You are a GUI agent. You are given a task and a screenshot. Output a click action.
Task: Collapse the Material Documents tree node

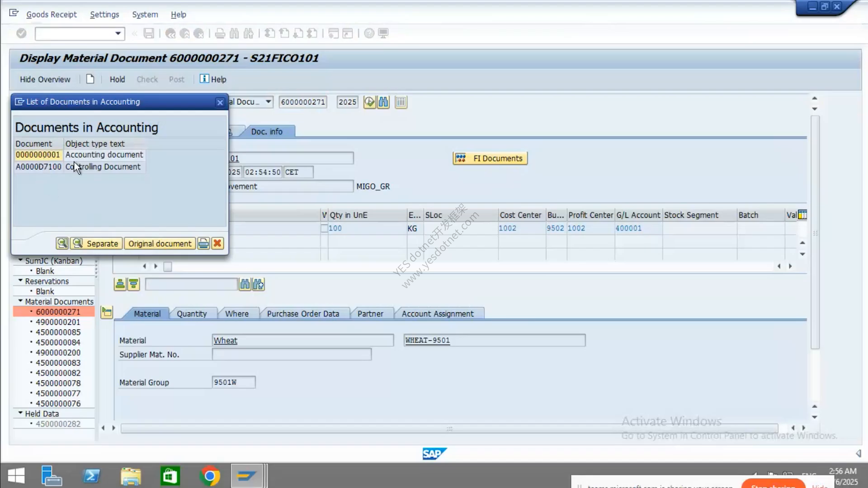pyautogui.click(x=20, y=301)
